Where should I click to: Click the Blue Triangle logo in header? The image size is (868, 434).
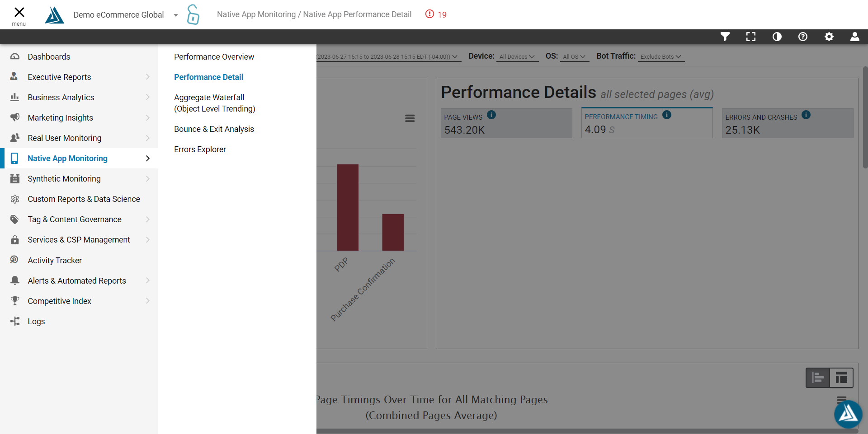pyautogui.click(x=54, y=15)
